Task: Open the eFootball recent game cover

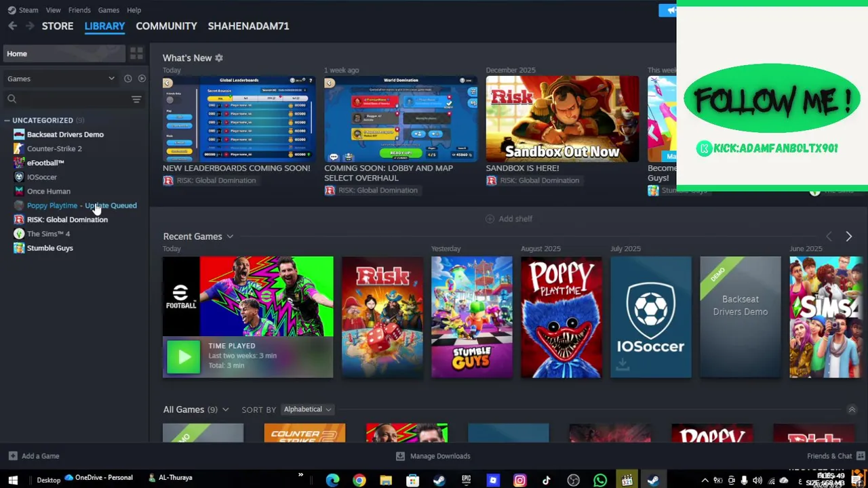Action: click(x=248, y=296)
